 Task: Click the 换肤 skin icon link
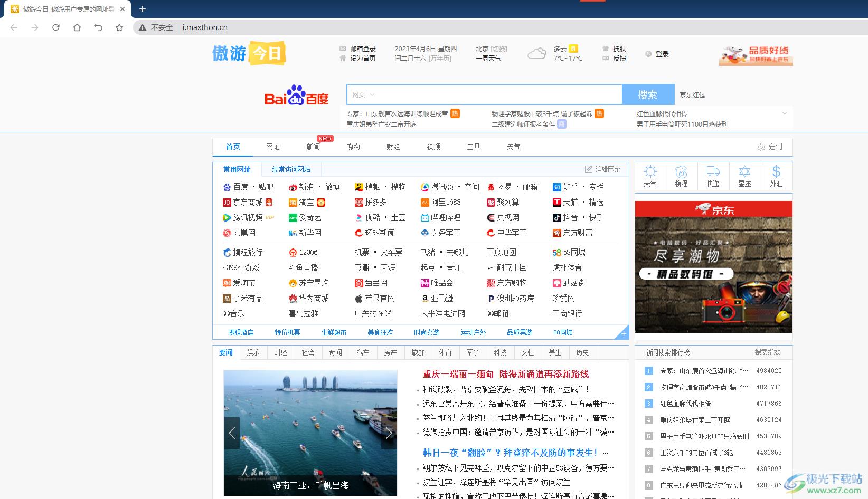coord(615,49)
